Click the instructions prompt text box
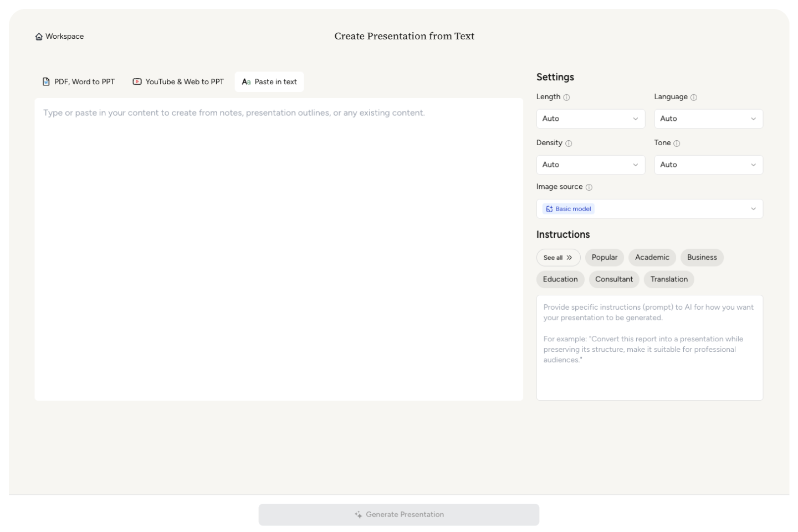798x532 pixels. pos(649,347)
